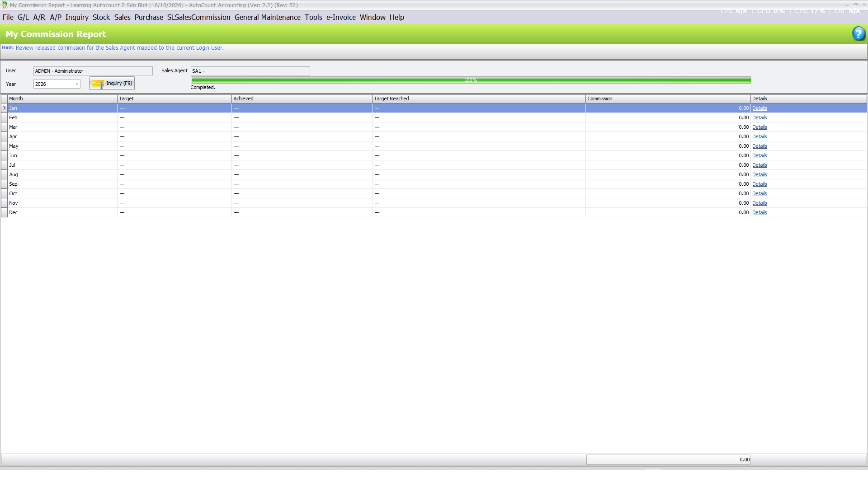Viewport: 868px width, 488px height.
Task: Open Details link for Jan
Action: click(759, 108)
